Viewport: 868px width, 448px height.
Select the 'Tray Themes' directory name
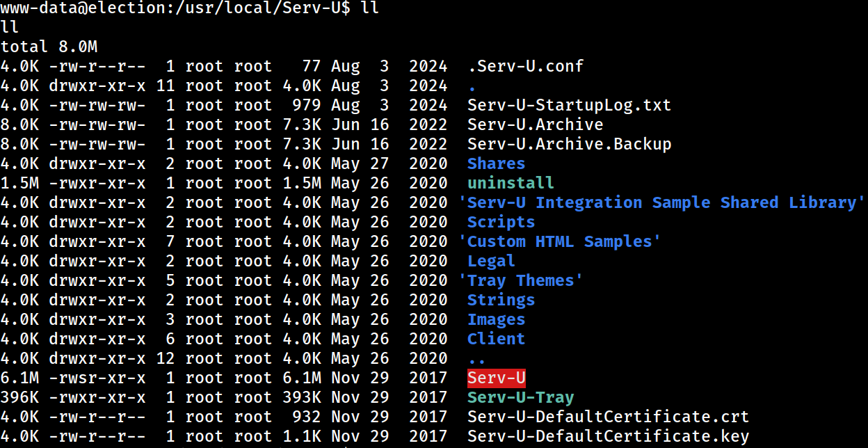click(520, 280)
